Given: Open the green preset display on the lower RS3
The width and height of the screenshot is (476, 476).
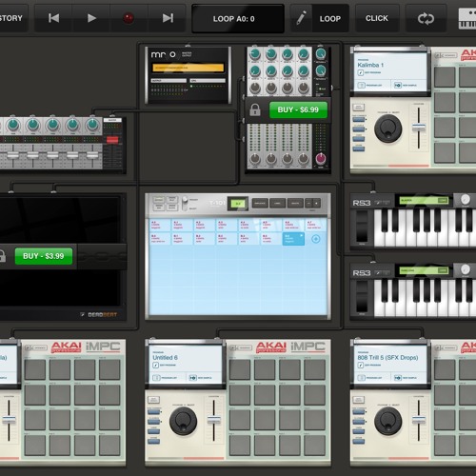Looking at the screenshot, I should (424, 270).
